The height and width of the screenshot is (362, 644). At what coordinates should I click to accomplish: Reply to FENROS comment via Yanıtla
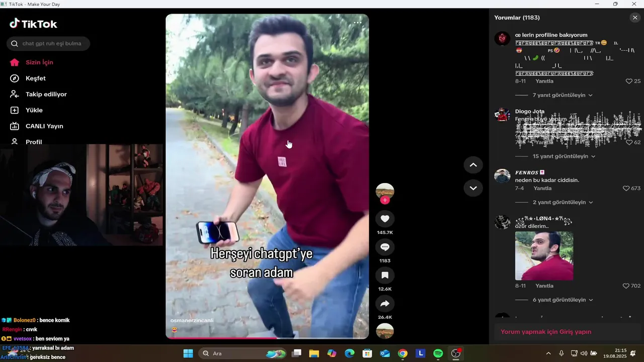[x=542, y=188]
